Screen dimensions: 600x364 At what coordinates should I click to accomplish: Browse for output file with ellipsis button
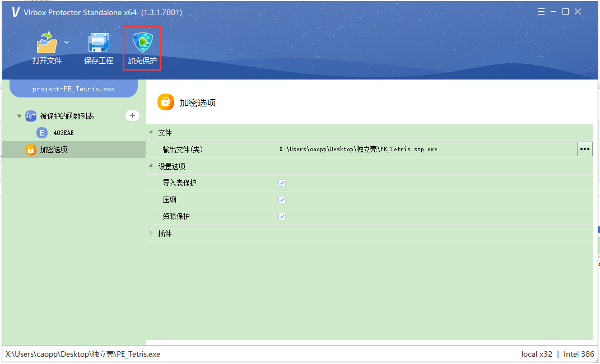[x=584, y=149]
